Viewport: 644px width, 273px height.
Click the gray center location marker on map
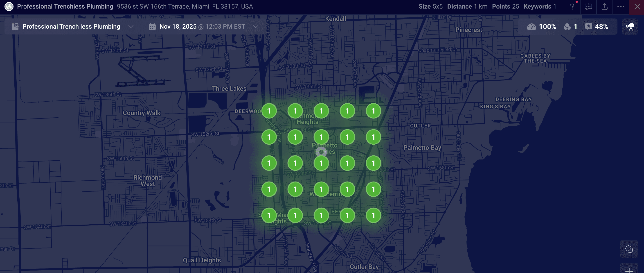321,152
